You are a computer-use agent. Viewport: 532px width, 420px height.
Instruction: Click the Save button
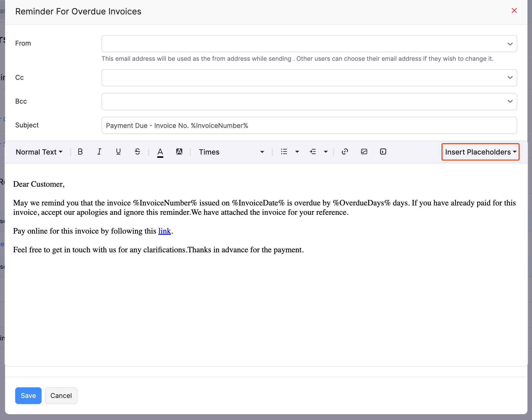click(x=28, y=395)
